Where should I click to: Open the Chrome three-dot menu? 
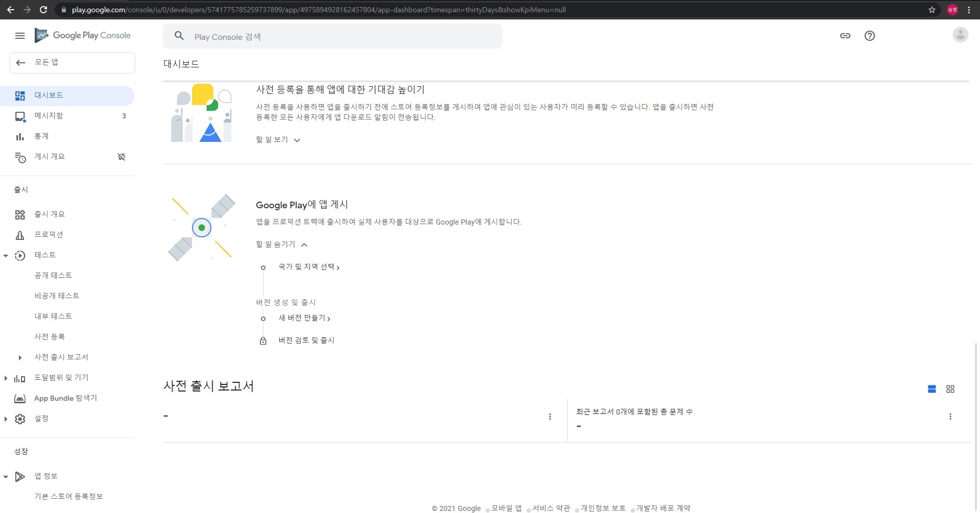[969, 10]
